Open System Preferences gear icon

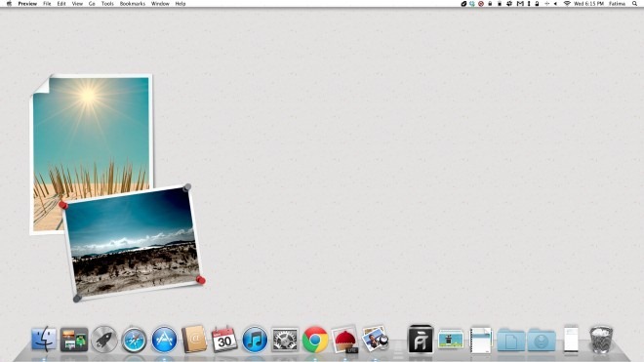[x=285, y=340]
